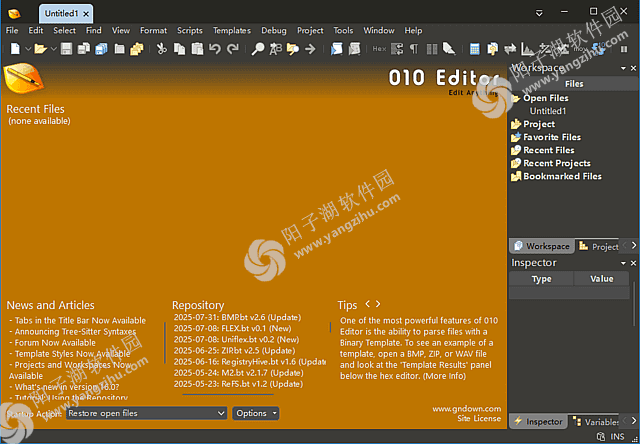Open dropdown arrow next to Open File

pos(53,49)
